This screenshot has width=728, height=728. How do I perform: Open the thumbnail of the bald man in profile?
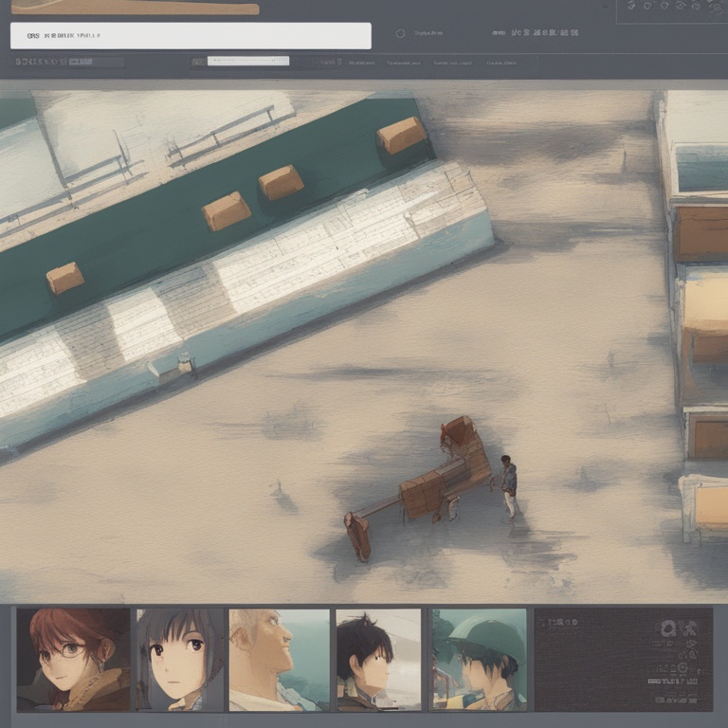coord(280,660)
